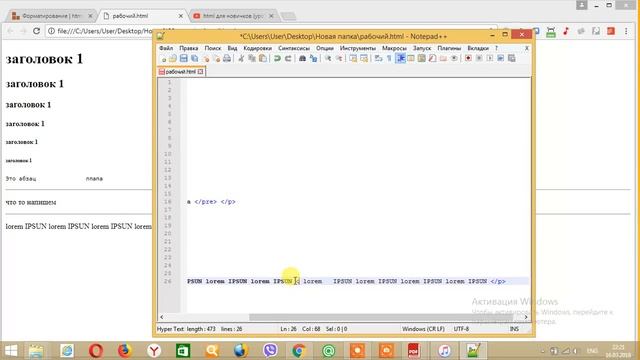Screen dimensions: 640x360
Task: Click the Copy toolbar icon
Action: (252, 58)
